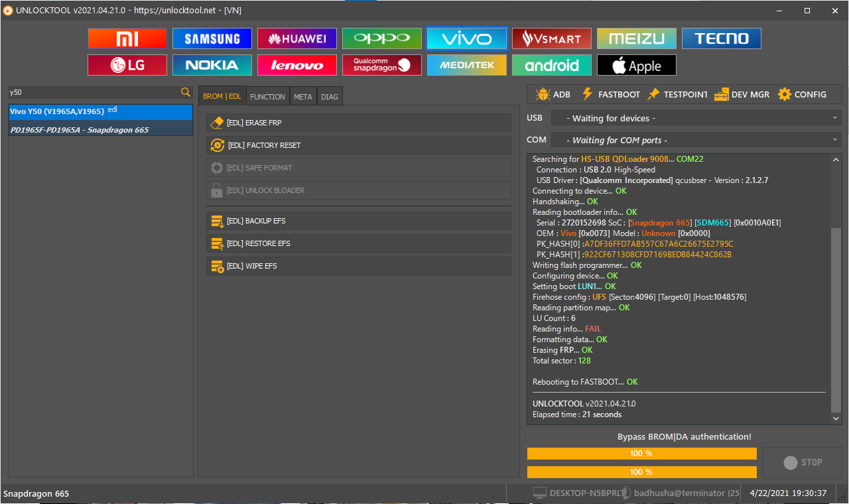
Task: Run [EDL] RESTORE EFS
Action: pos(359,243)
